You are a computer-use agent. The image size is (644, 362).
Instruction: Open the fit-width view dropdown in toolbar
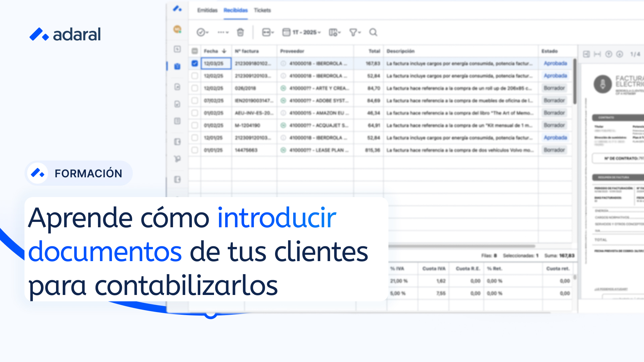[268, 32]
